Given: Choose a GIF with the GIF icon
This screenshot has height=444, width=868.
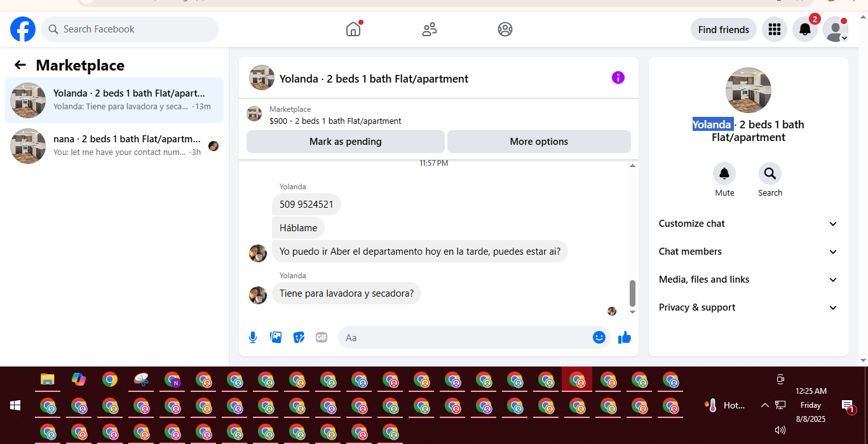Looking at the screenshot, I should (322, 337).
